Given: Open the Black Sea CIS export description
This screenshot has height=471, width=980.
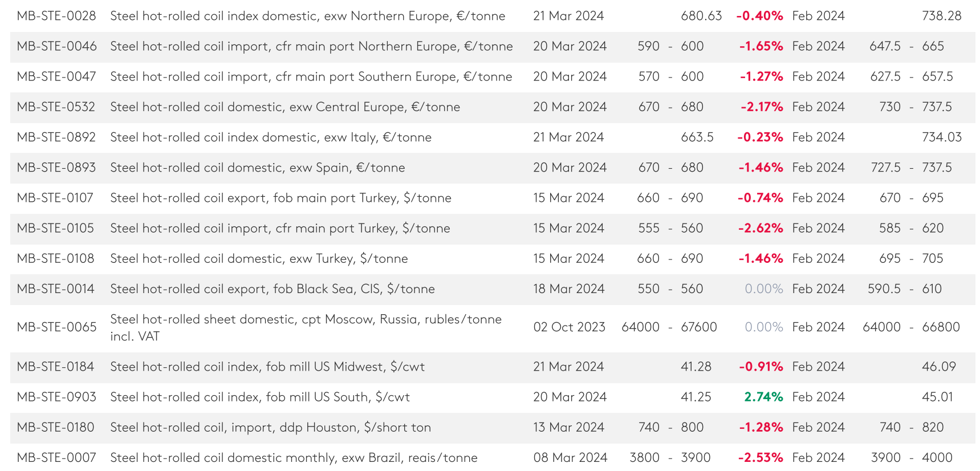Looking at the screenshot, I should click(x=273, y=289).
